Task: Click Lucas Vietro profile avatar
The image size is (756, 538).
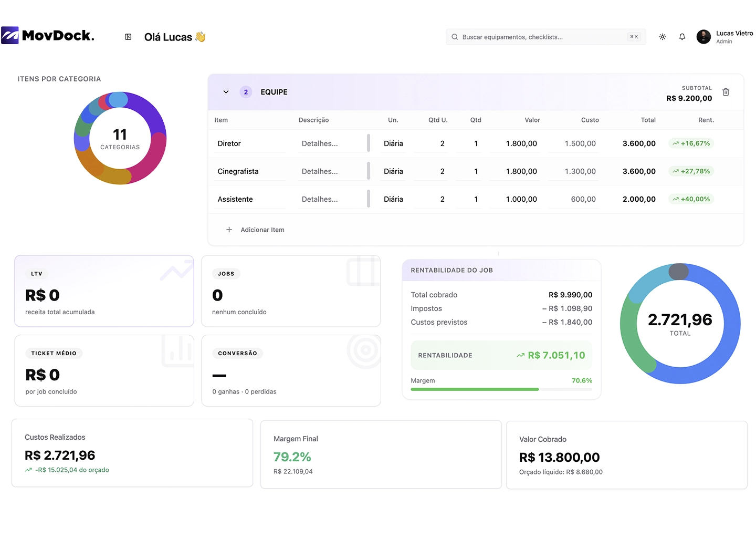Action: click(703, 37)
